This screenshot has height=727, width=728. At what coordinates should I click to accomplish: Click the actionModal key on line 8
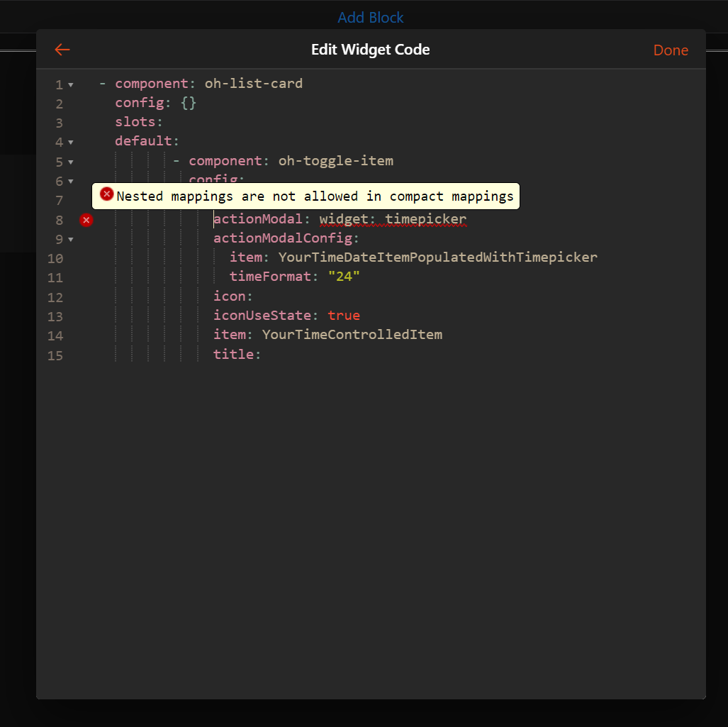click(x=258, y=218)
